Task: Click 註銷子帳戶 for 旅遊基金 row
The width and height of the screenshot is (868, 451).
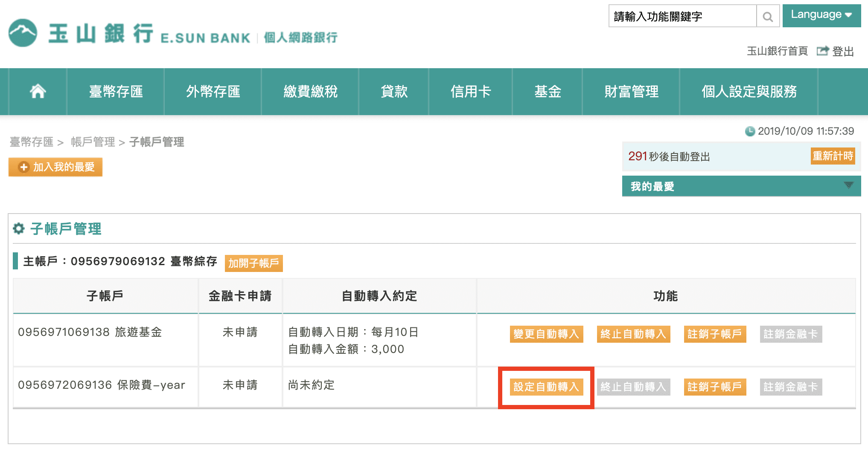Action: [715, 334]
